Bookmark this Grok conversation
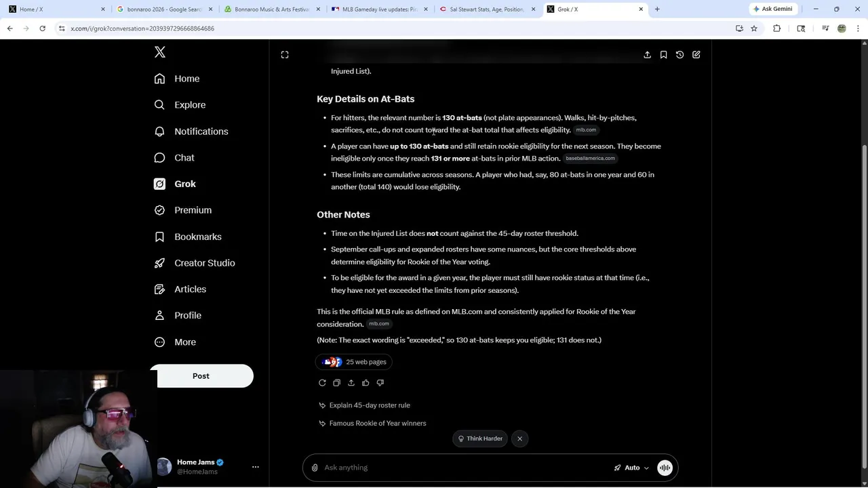 (663, 55)
